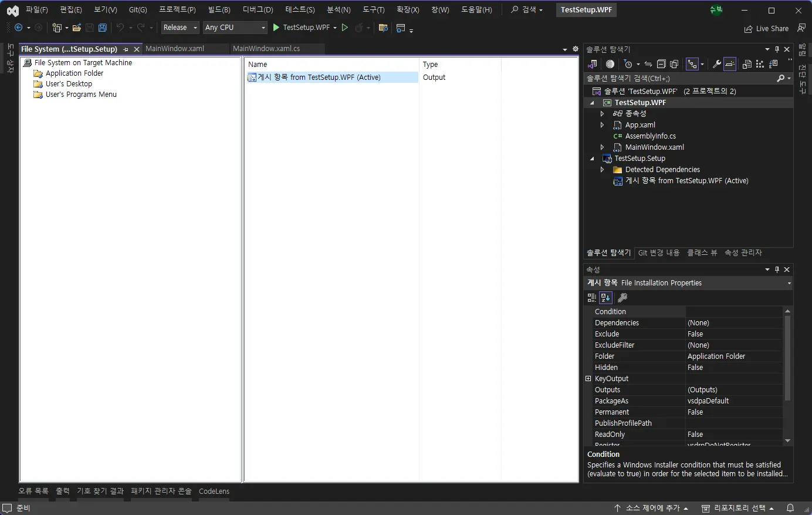
Task: Expand the App.xaml node
Action: [602, 124]
